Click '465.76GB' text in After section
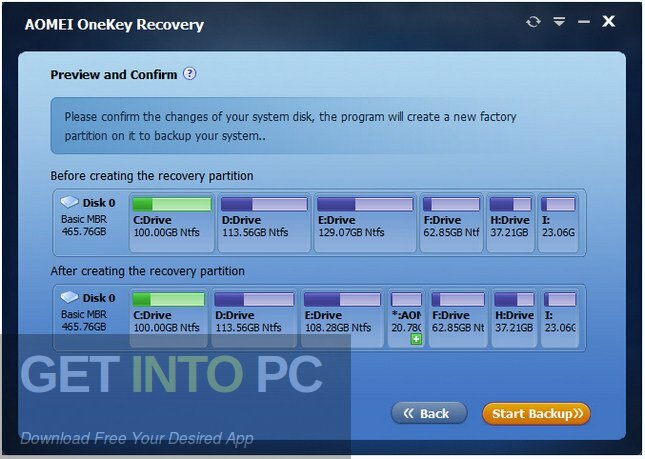Image resolution: width=645 pixels, height=459 pixels. 84,327
